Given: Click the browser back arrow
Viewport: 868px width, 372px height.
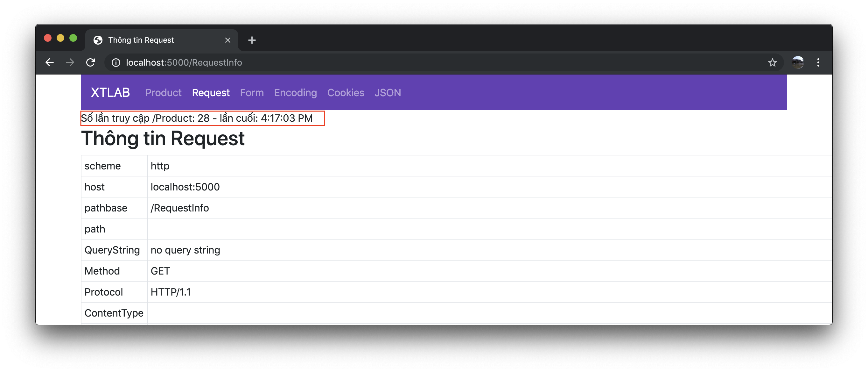Looking at the screenshot, I should tap(50, 62).
